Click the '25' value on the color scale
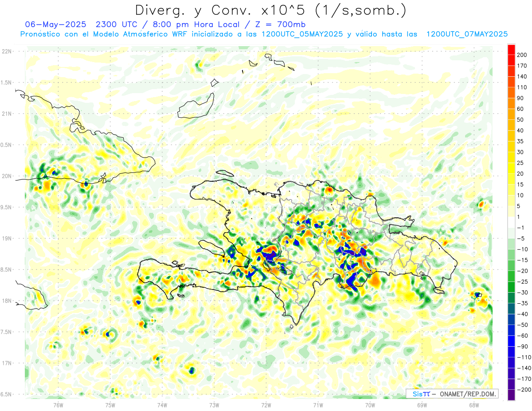Screen dimensions: 532x411 click(520, 163)
